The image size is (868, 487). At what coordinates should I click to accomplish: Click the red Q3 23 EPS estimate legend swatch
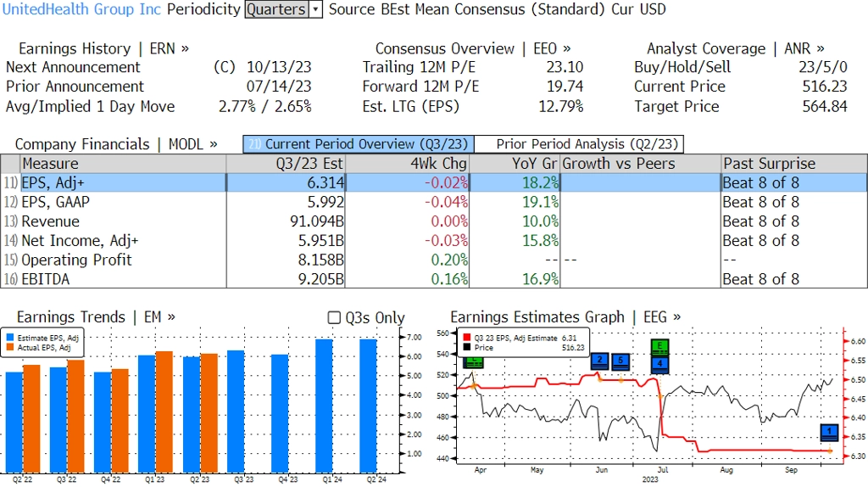pos(467,338)
